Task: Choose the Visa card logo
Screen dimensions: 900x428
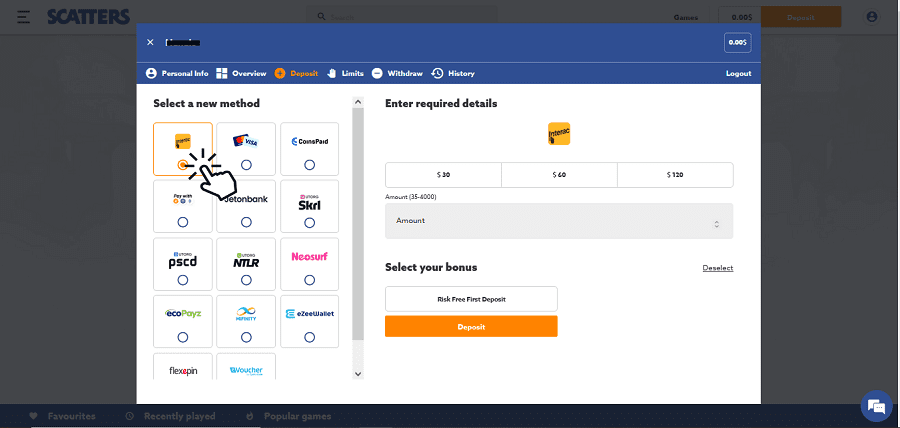Action: point(246,141)
